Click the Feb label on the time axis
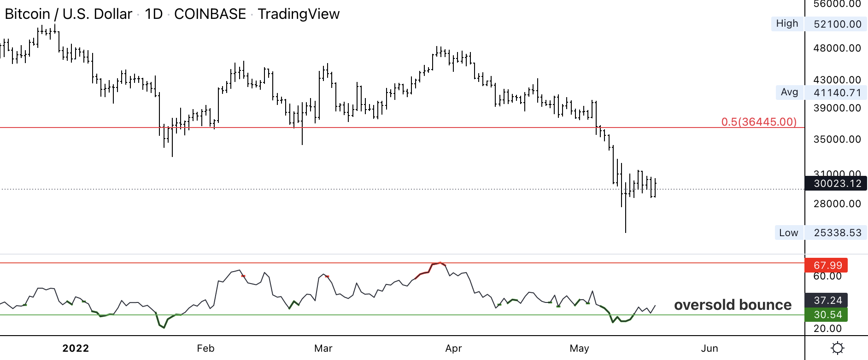 pyautogui.click(x=205, y=348)
